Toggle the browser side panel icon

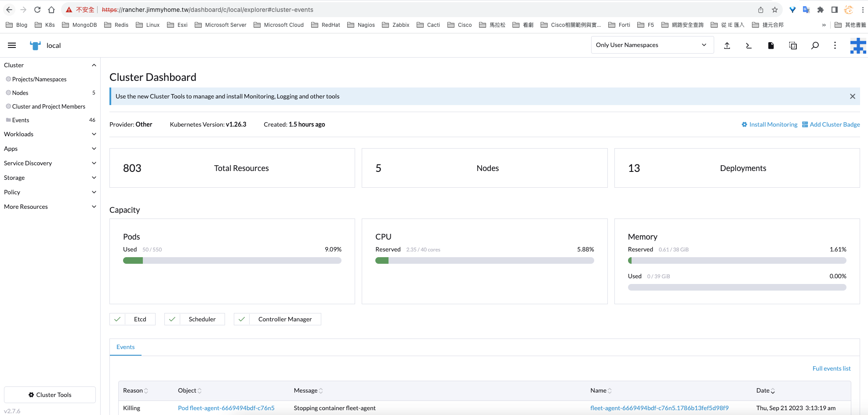pyautogui.click(x=834, y=10)
